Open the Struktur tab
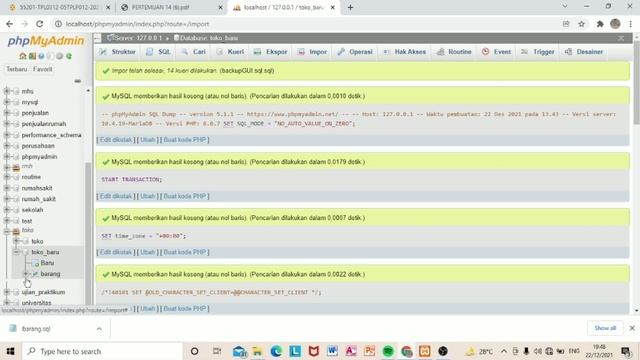Image resolution: width=640 pixels, height=360 pixels. (118, 52)
